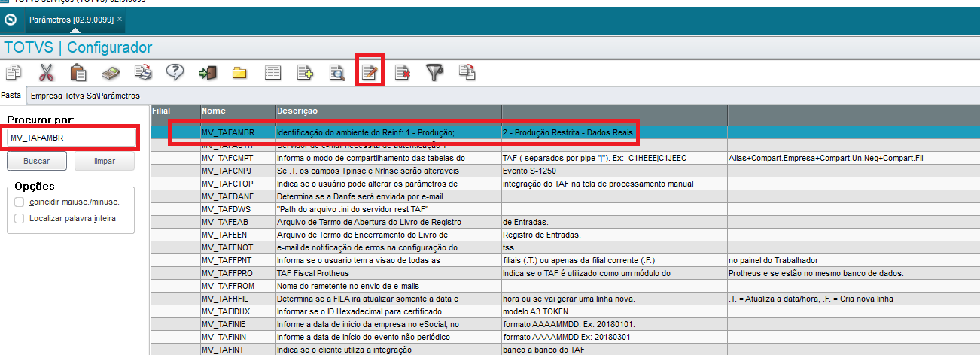Click Empresa Totvs Sa\Parâmetros path tab
Viewport: 980px width, 355px height.
85,96
